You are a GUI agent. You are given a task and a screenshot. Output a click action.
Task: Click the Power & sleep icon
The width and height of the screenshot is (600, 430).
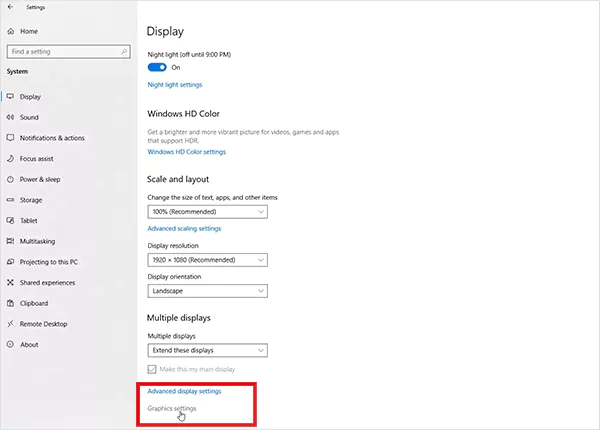tap(10, 179)
